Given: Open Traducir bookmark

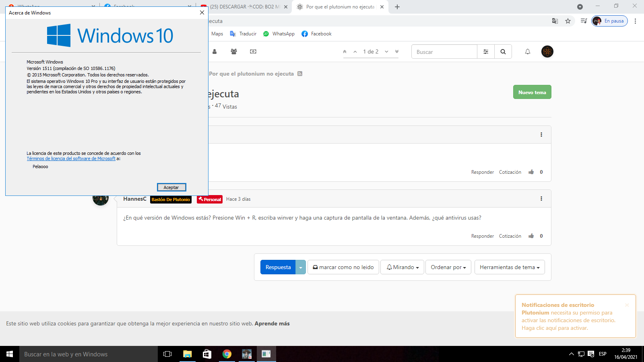Looking at the screenshot, I should 243,34.
